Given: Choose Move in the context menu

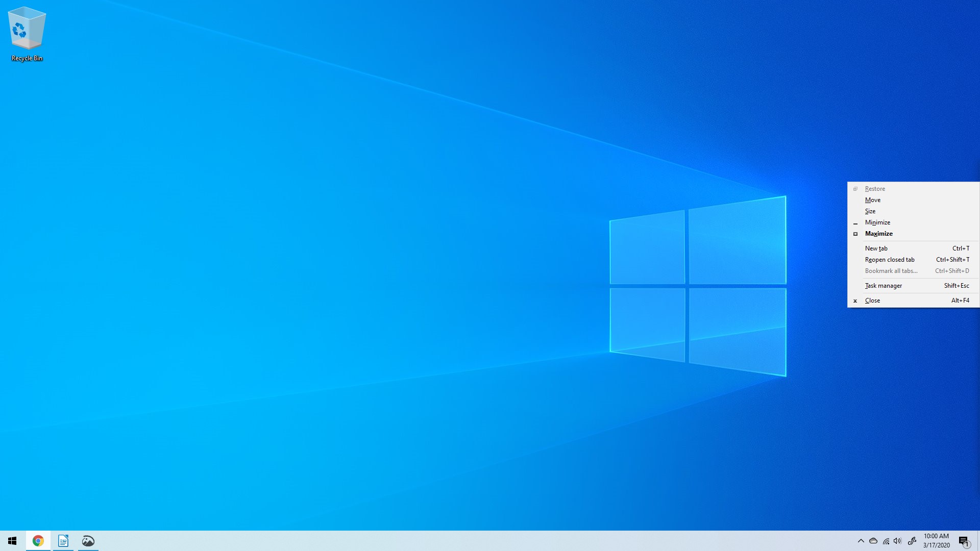Looking at the screenshot, I should pos(914,200).
